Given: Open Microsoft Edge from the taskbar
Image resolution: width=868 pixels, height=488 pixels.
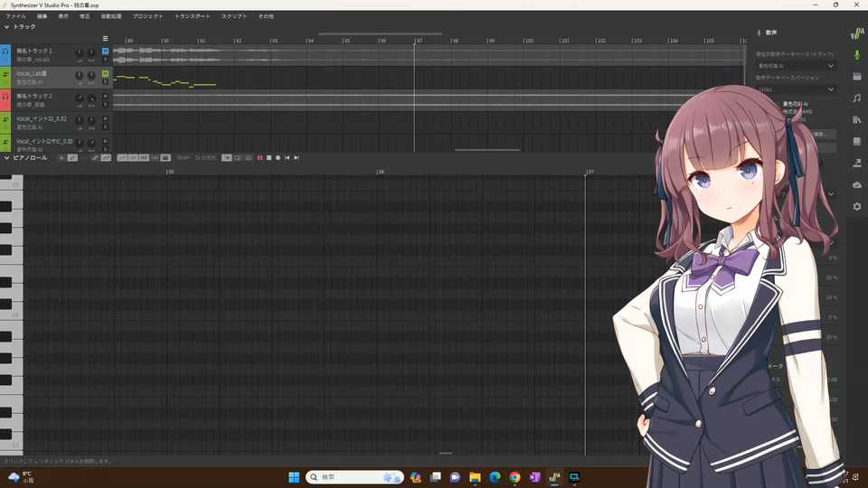Looking at the screenshot, I should point(495,477).
